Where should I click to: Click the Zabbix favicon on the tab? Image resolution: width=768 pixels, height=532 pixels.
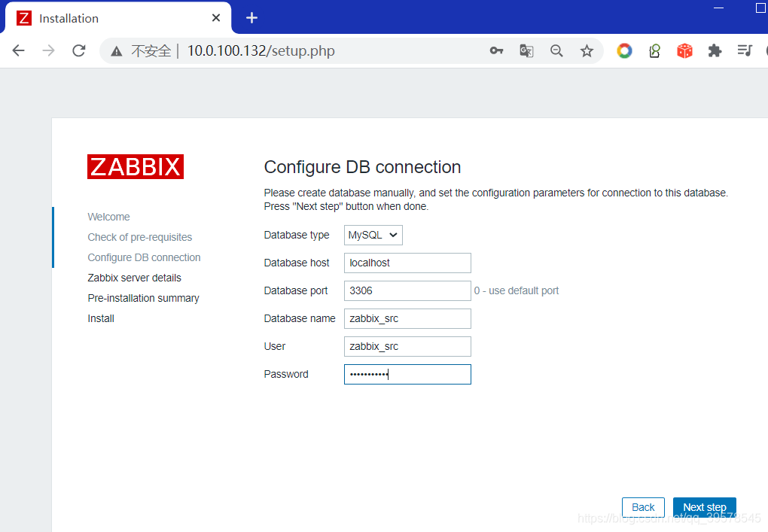point(24,18)
